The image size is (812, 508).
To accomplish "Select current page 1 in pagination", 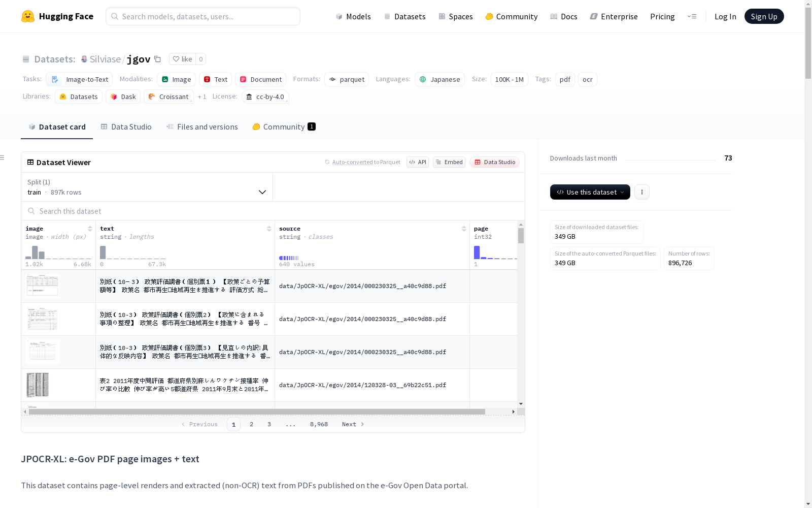I will [x=233, y=424].
